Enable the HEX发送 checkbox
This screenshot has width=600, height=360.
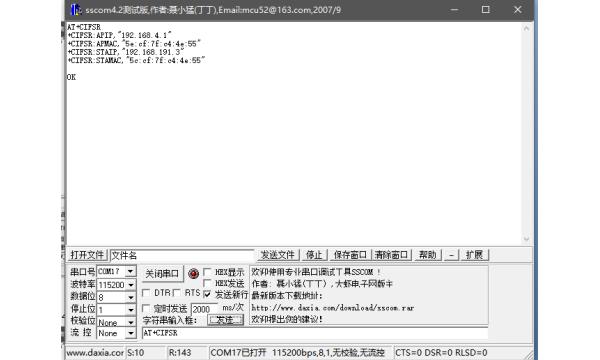(x=207, y=283)
